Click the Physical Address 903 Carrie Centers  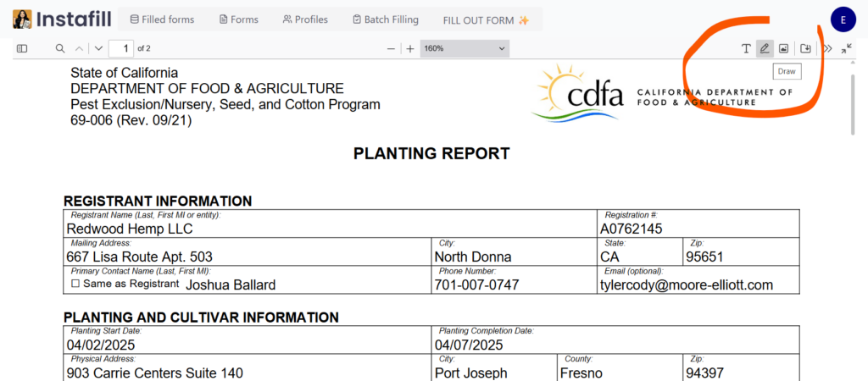coord(248,373)
